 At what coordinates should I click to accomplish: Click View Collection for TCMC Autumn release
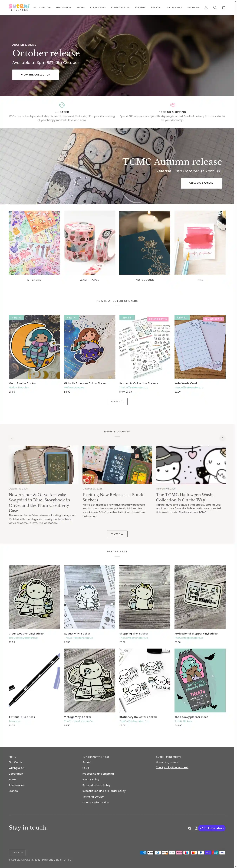click(x=201, y=183)
